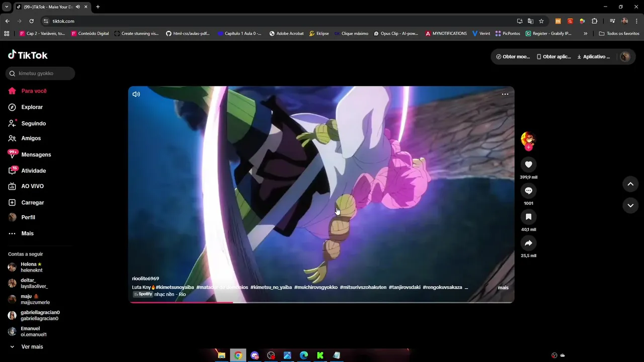Open the rioolite6969 creator username

145,279
